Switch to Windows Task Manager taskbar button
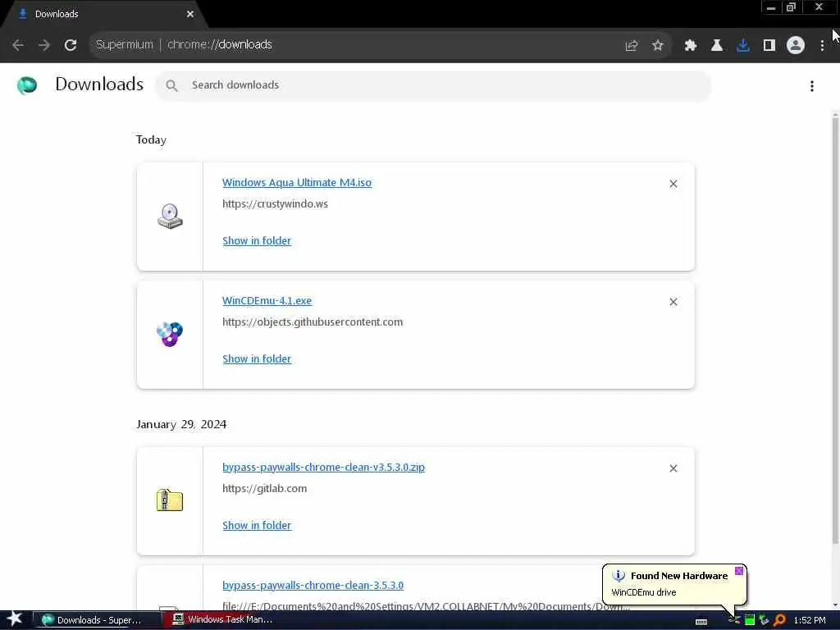The width and height of the screenshot is (840, 630). [225, 620]
